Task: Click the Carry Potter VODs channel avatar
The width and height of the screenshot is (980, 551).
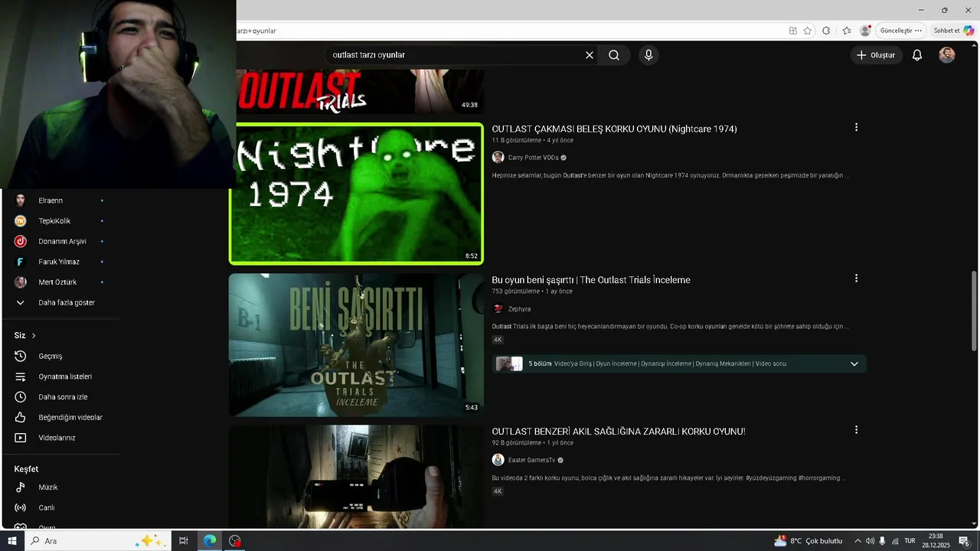Action: pos(498,158)
